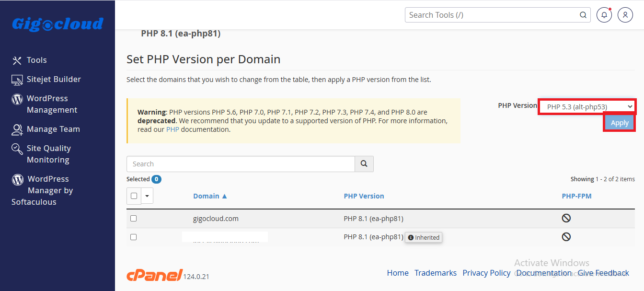Sort the table by the Domain column
The image size is (644, 291).
(210, 196)
